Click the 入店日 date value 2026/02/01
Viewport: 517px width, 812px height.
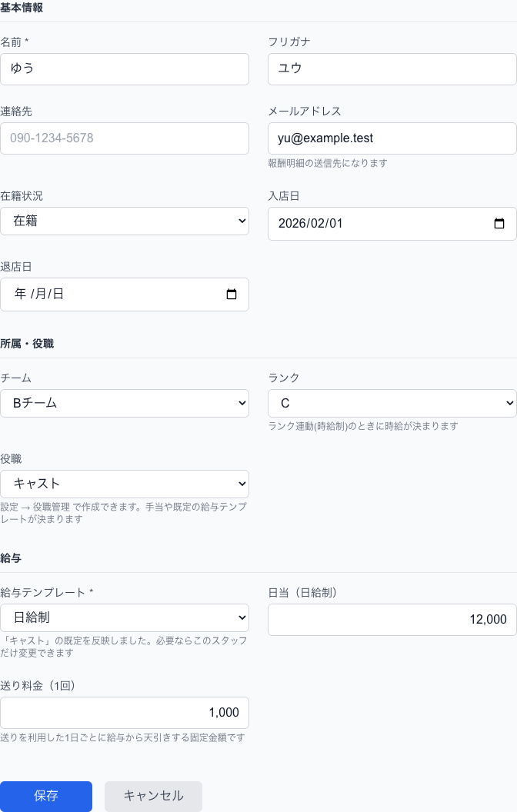pos(310,223)
